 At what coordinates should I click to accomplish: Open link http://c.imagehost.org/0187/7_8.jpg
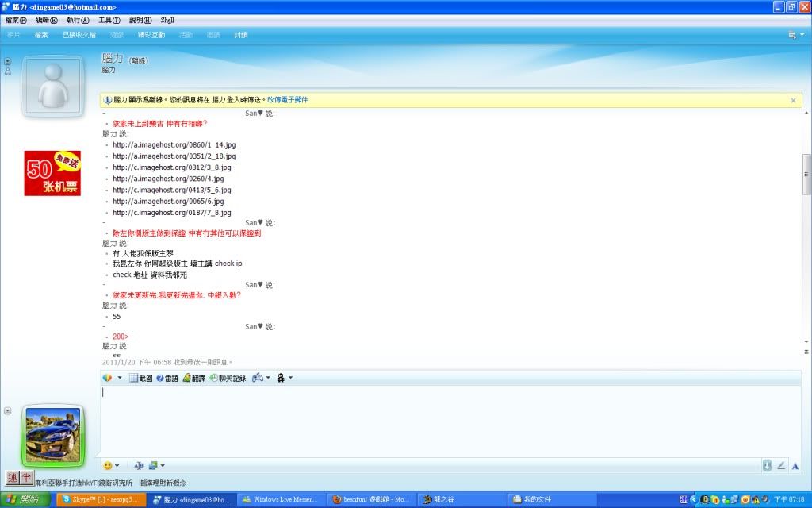tap(172, 213)
